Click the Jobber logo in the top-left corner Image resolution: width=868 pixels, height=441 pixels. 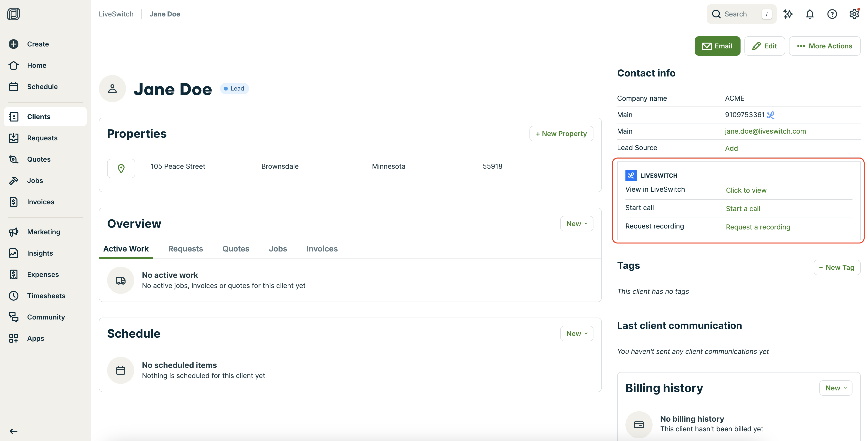click(14, 14)
